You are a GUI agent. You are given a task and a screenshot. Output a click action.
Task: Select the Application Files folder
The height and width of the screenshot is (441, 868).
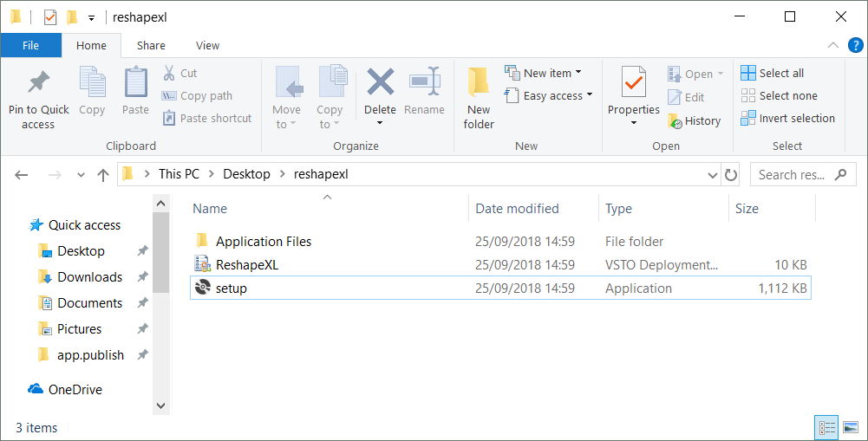tap(500, 241)
